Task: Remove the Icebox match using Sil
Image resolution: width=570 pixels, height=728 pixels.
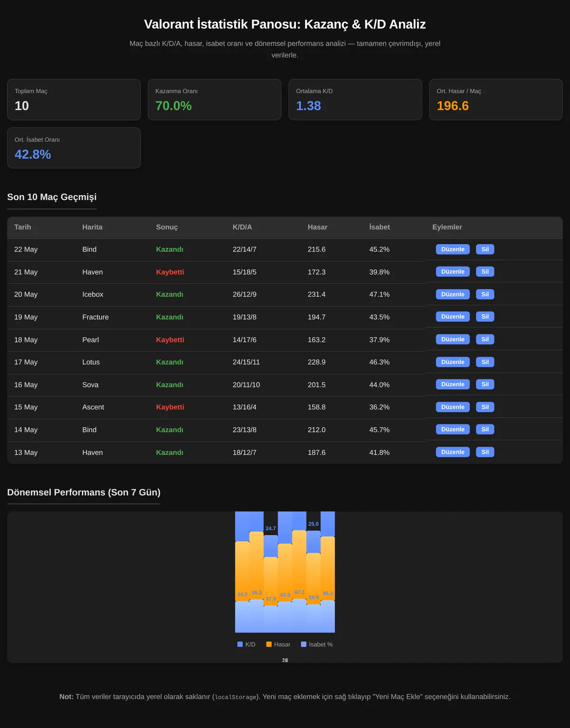Action: [x=485, y=294]
